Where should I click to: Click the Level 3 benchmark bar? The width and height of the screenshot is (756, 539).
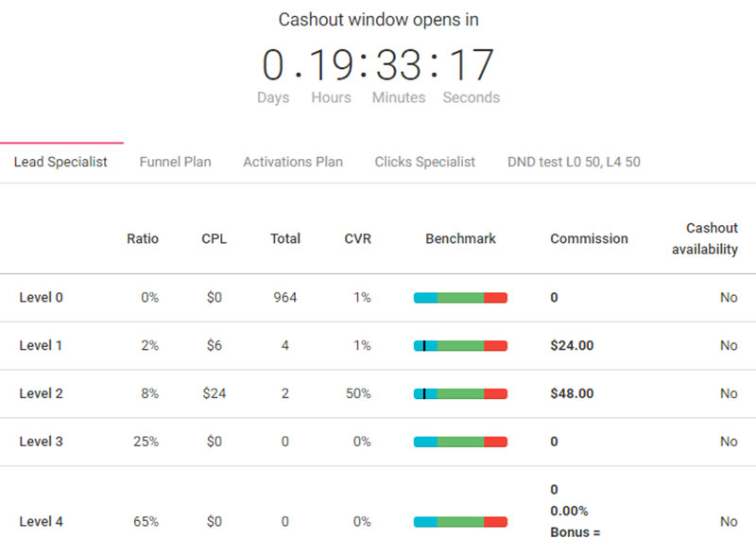click(460, 442)
